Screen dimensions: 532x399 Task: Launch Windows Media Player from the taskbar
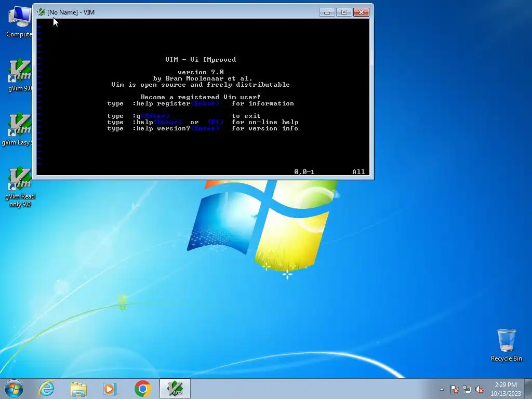(x=110, y=389)
